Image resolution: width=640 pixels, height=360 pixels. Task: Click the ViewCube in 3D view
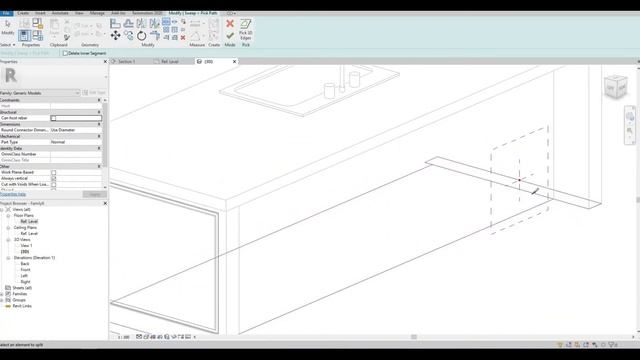point(616,87)
